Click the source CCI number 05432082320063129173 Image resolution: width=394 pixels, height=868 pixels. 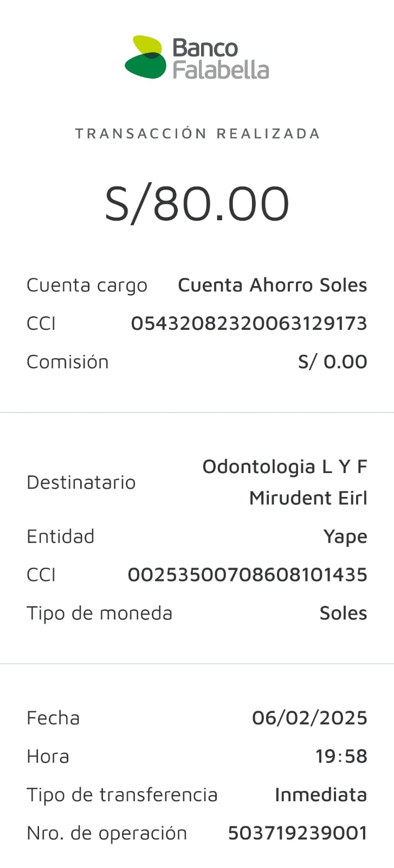(x=249, y=323)
